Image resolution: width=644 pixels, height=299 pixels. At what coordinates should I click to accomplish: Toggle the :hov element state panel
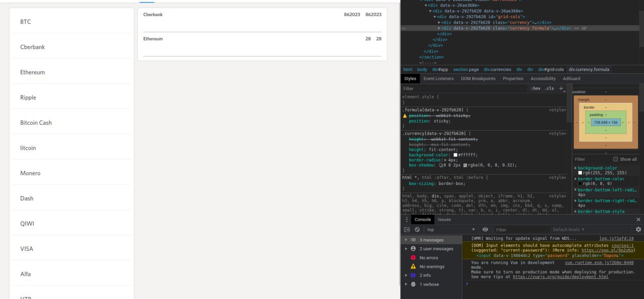point(535,88)
